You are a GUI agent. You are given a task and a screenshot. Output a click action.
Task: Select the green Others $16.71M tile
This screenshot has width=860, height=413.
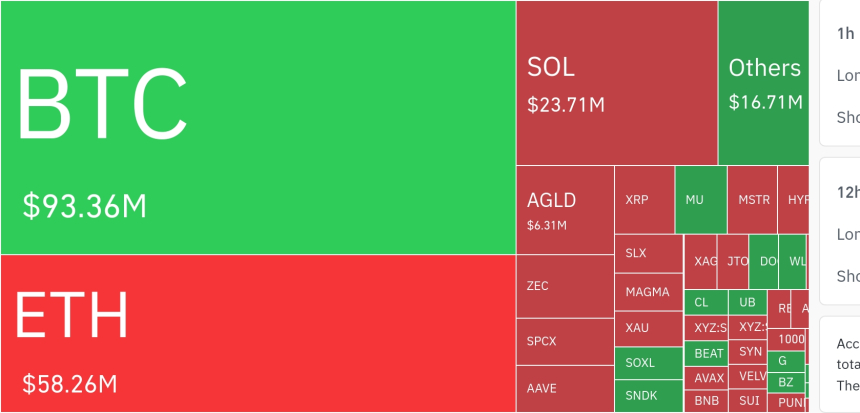763,83
